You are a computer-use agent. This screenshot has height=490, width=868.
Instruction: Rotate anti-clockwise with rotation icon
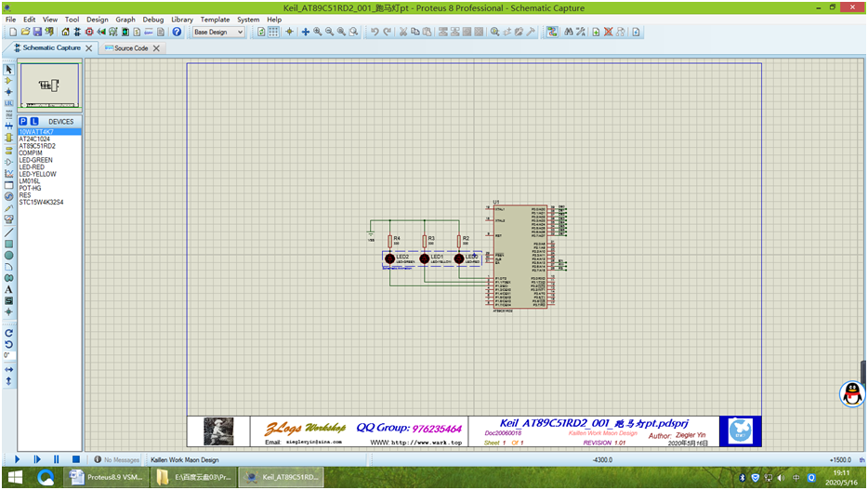click(9, 344)
